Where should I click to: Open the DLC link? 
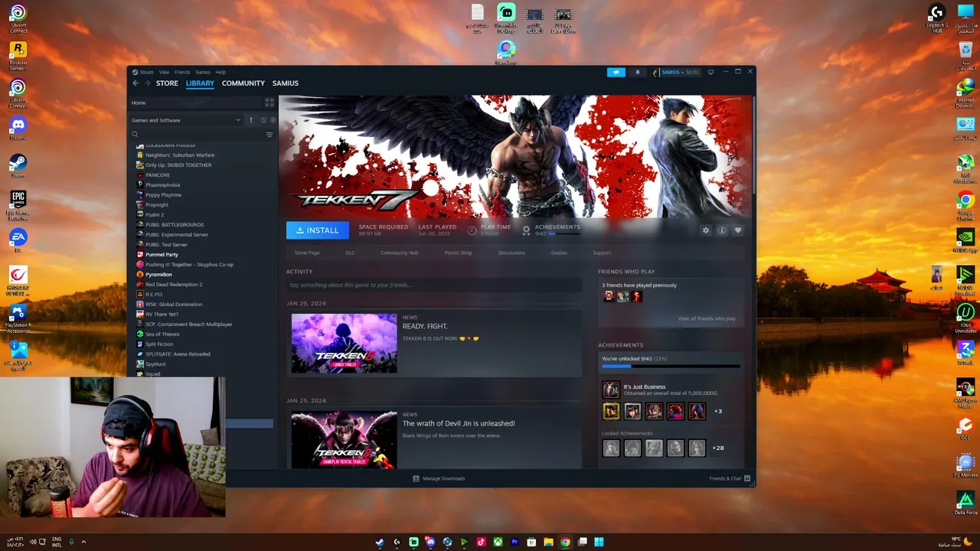(x=350, y=253)
